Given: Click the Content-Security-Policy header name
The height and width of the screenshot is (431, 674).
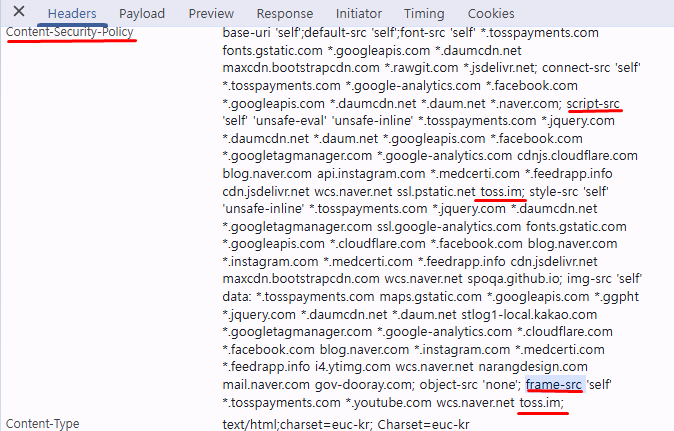Looking at the screenshot, I should click(70, 32).
